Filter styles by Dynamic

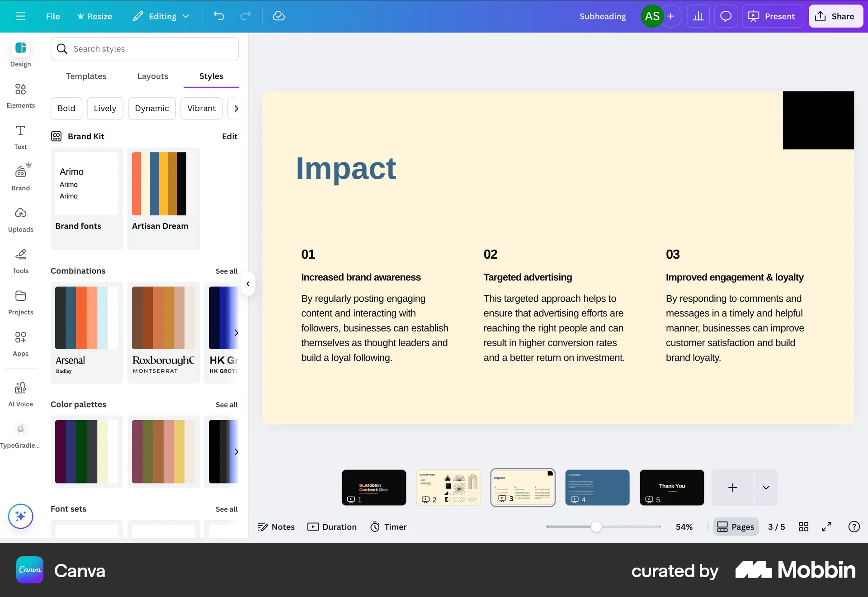pyautogui.click(x=152, y=109)
